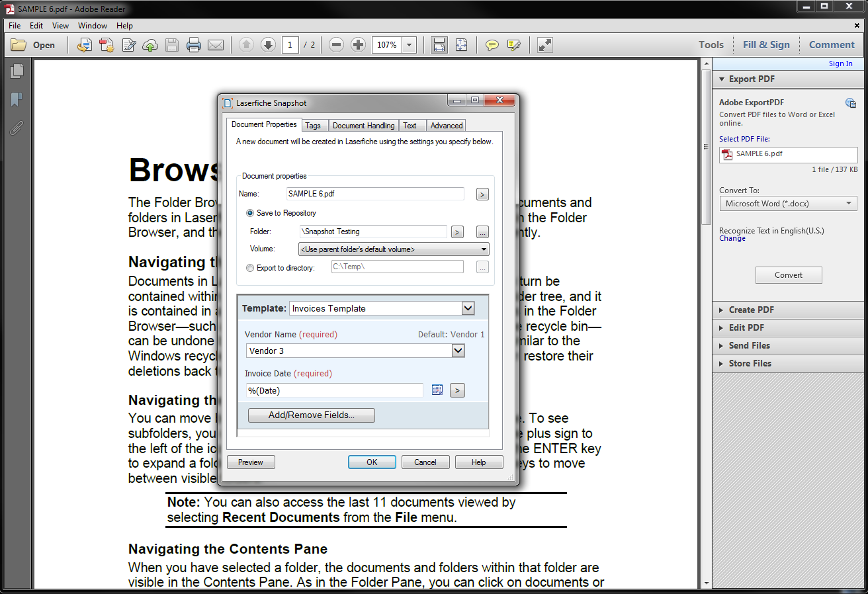
Task: Click the ExportPDF cloud icon
Action: pos(851,103)
